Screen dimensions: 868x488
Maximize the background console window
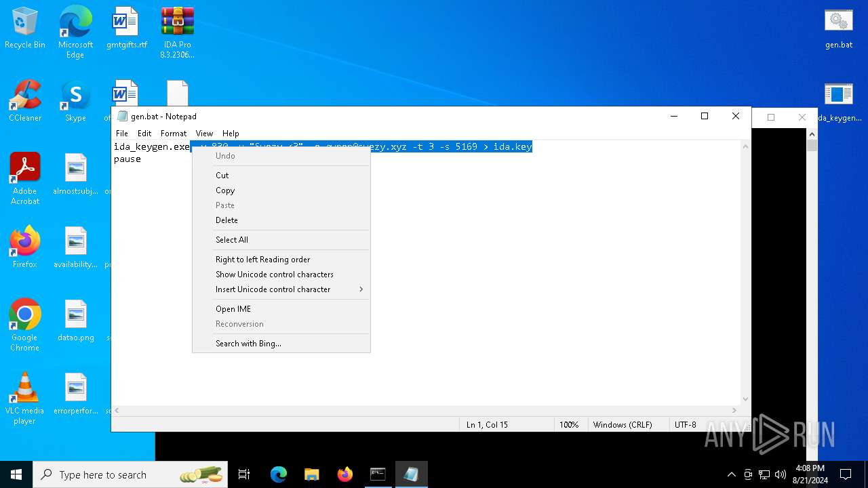point(771,117)
